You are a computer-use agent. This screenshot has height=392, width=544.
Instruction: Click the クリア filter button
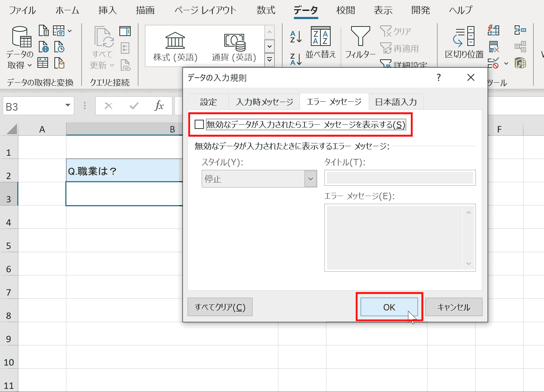396,31
